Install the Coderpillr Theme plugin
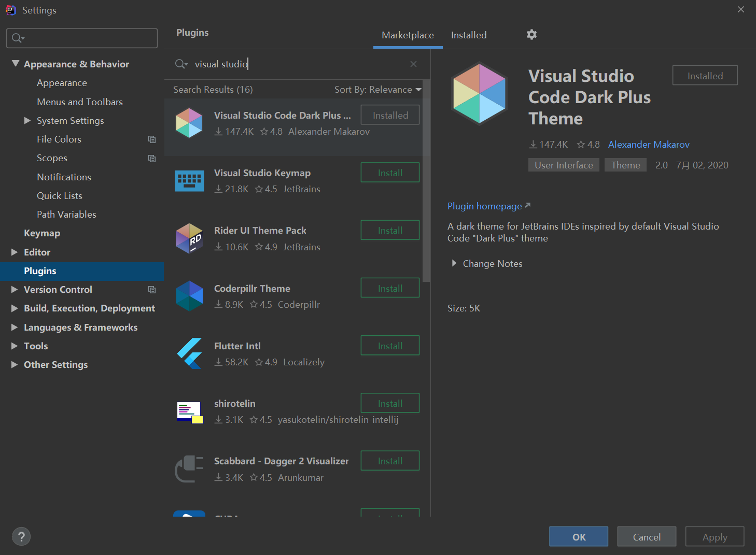The image size is (756, 555). click(x=390, y=288)
